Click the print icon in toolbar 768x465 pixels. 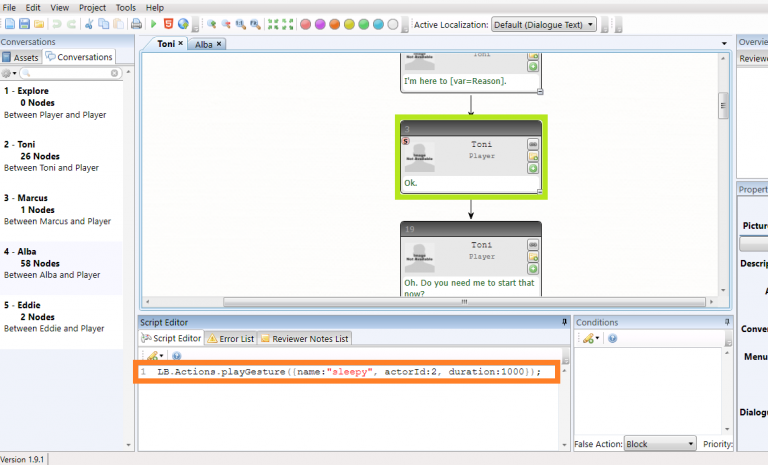136,24
